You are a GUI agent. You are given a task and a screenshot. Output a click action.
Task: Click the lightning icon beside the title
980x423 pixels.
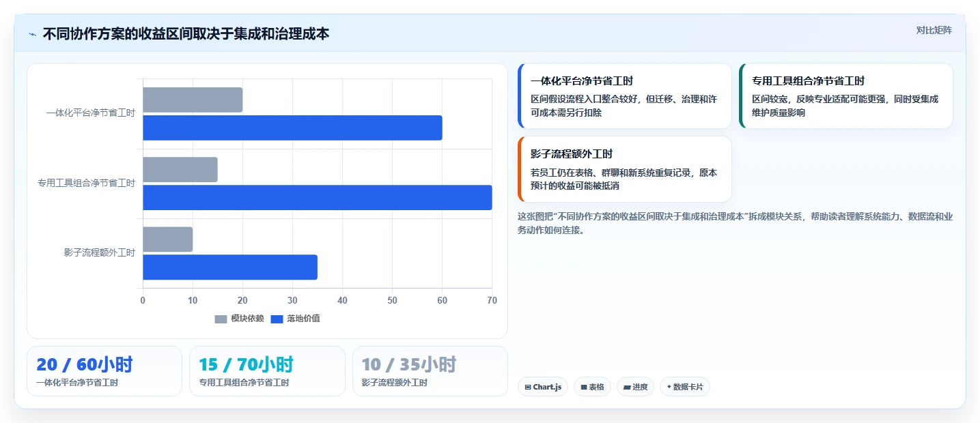tap(32, 33)
